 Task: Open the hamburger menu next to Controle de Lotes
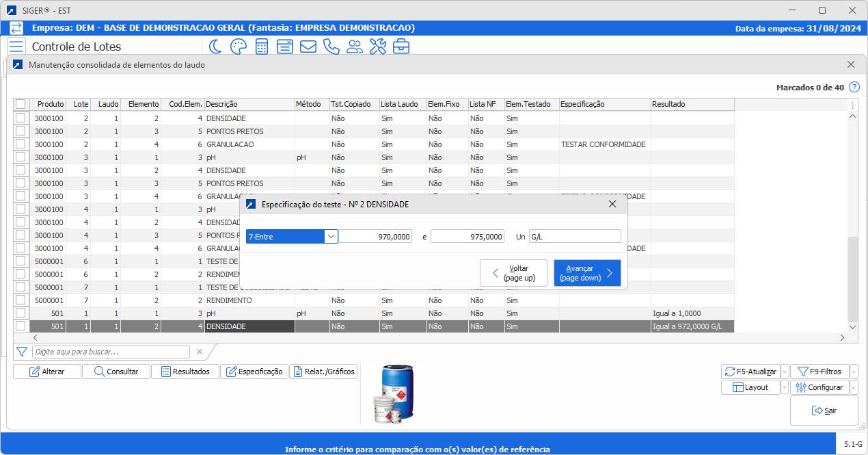pos(16,46)
